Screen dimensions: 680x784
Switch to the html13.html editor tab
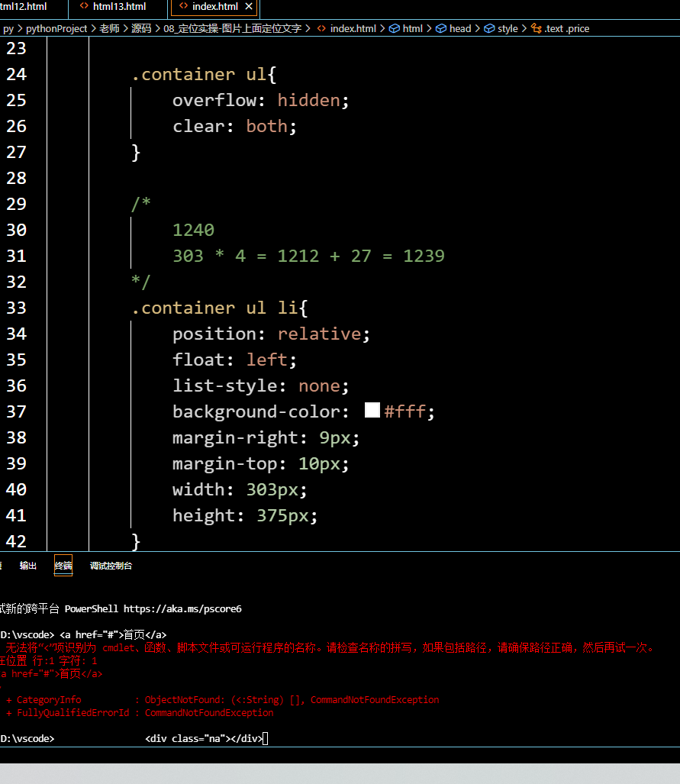(x=119, y=7)
